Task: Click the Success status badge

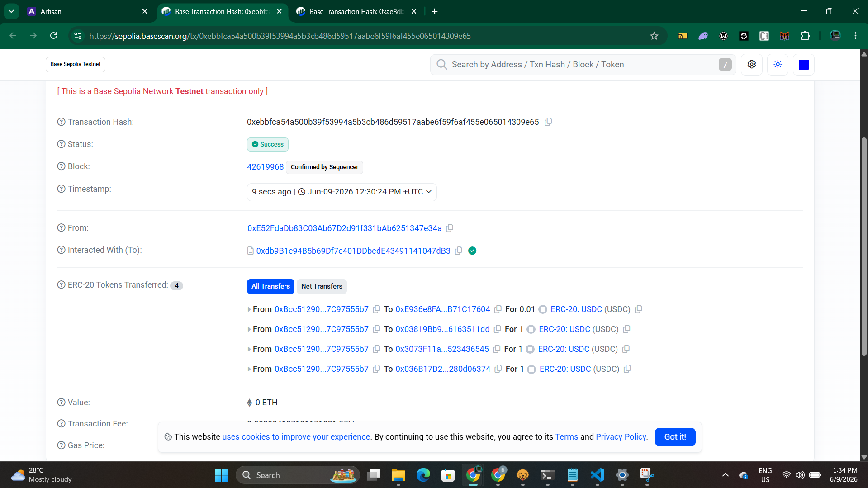Action: coord(268,144)
